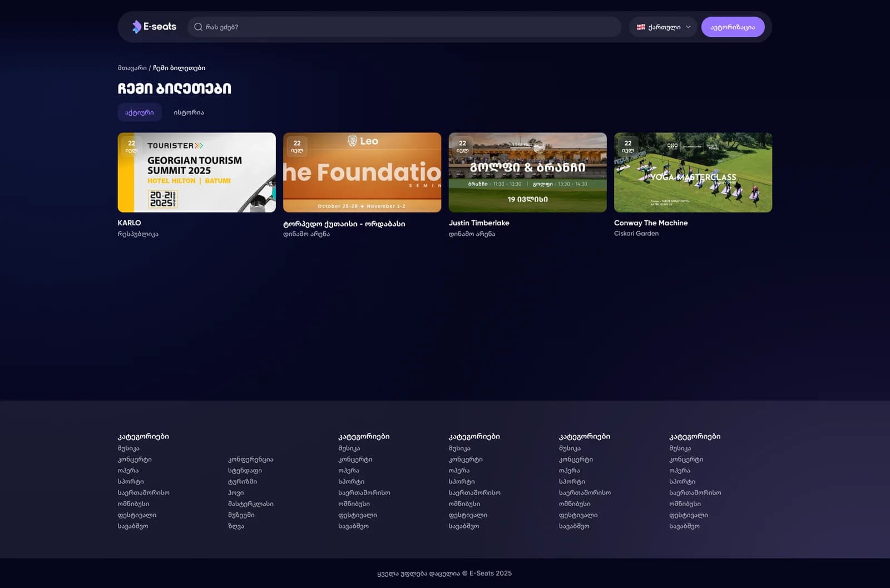Open the ზღვა footer link
Viewport: 890px width, 588px height.
pyautogui.click(x=236, y=526)
